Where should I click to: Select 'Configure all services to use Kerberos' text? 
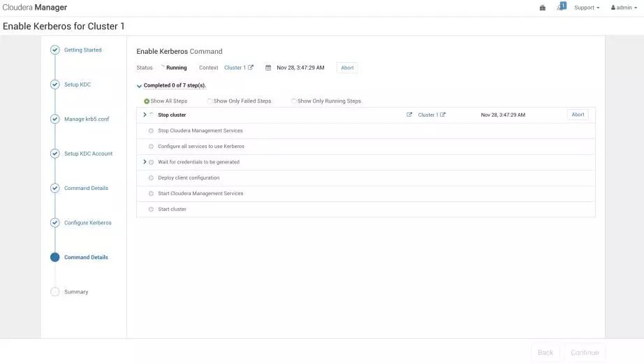pos(201,146)
